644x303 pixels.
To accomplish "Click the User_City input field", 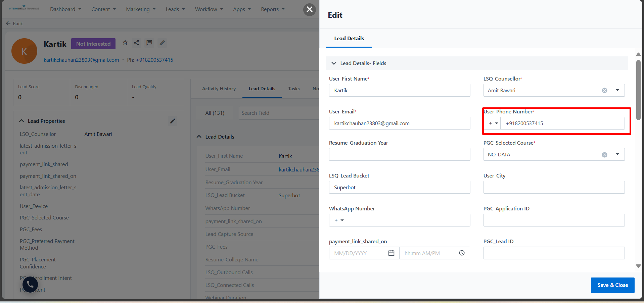I will coord(554,187).
